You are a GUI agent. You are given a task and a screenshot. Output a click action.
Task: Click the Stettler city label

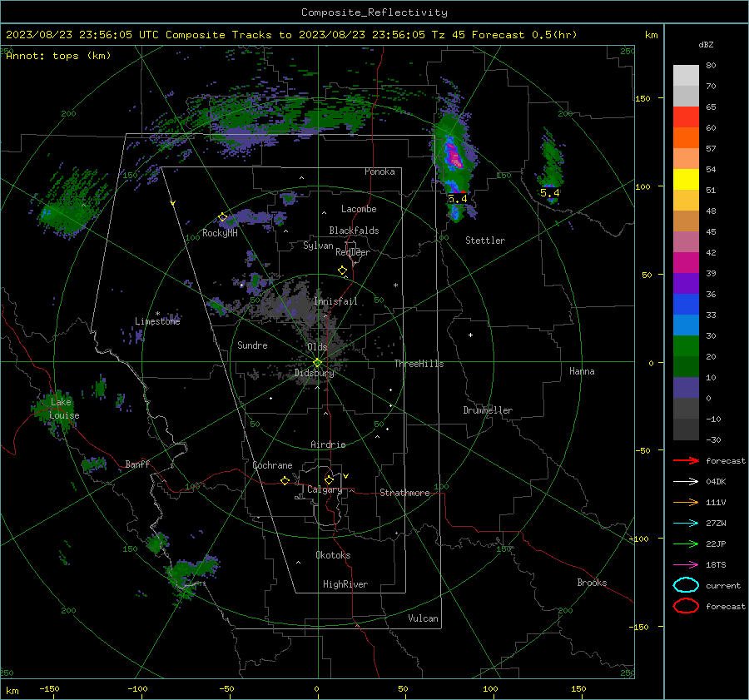point(485,241)
